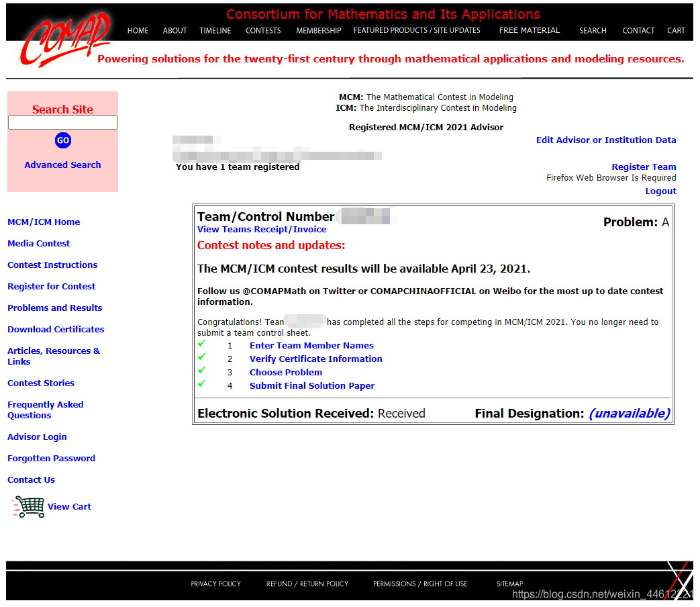Open the Advanced Search link
This screenshot has width=700, height=607.
click(63, 165)
